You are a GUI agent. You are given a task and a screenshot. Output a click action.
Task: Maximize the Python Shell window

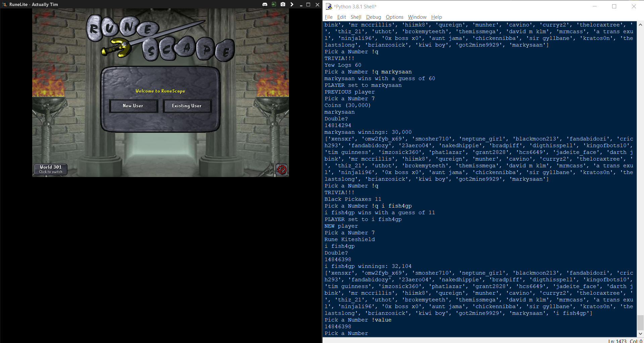point(614,6)
